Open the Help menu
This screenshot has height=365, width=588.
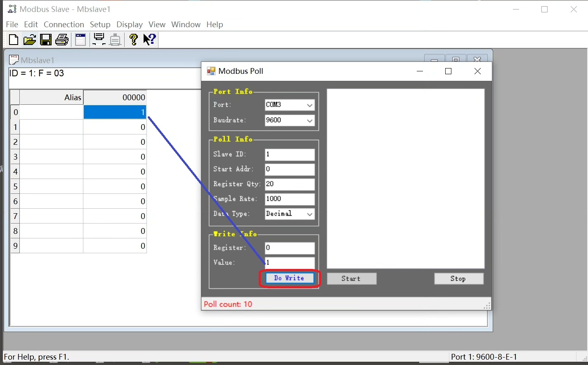coord(215,24)
